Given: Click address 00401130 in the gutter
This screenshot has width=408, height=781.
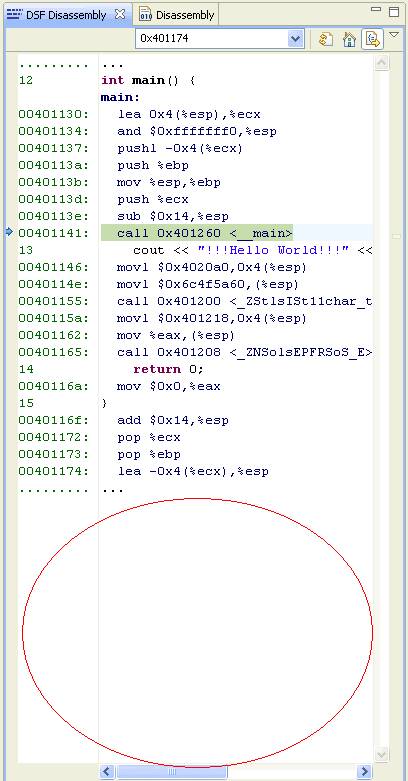Looking at the screenshot, I should tap(53, 114).
